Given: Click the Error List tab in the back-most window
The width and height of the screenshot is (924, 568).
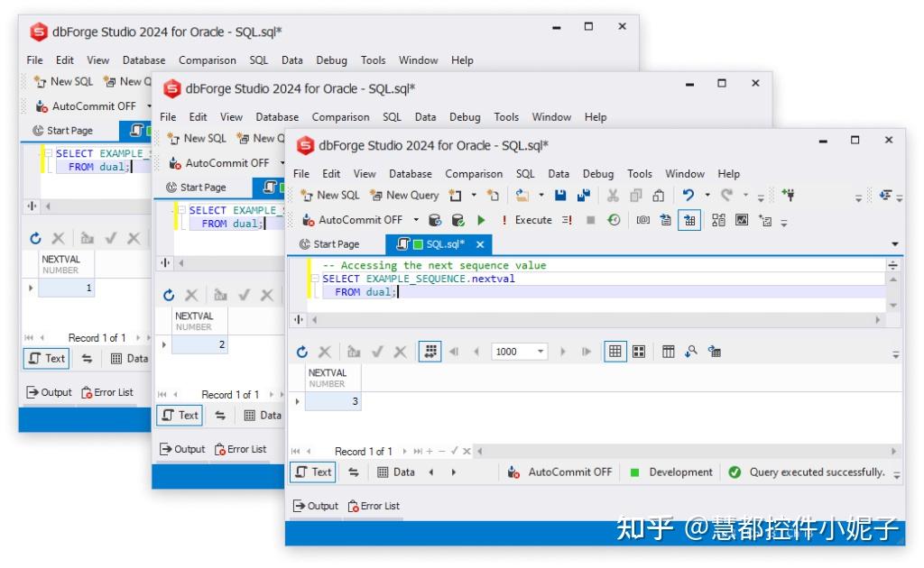Looking at the screenshot, I should [107, 392].
